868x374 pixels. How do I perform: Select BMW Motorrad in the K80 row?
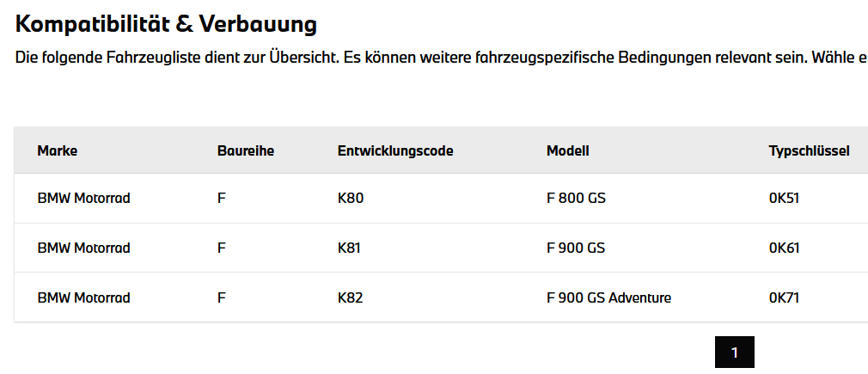click(x=84, y=198)
